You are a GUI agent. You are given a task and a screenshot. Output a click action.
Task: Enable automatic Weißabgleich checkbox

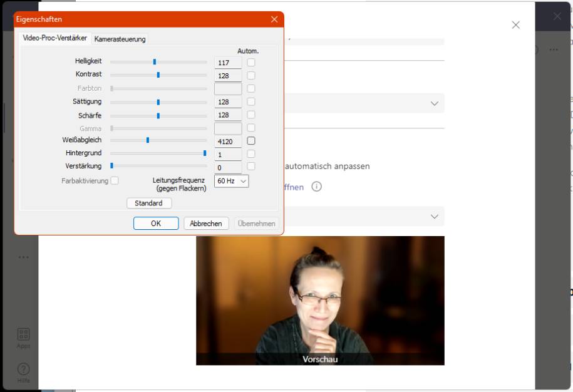coord(251,141)
